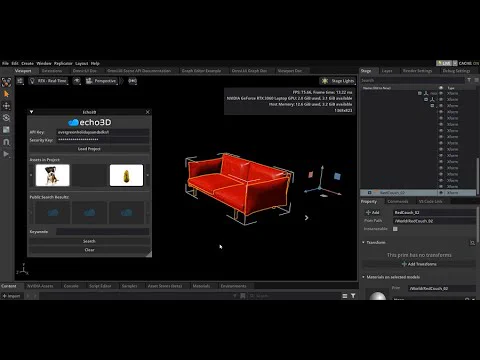This screenshot has width=480, height=360.
Task: Open the File menu
Action: click(5, 63)
